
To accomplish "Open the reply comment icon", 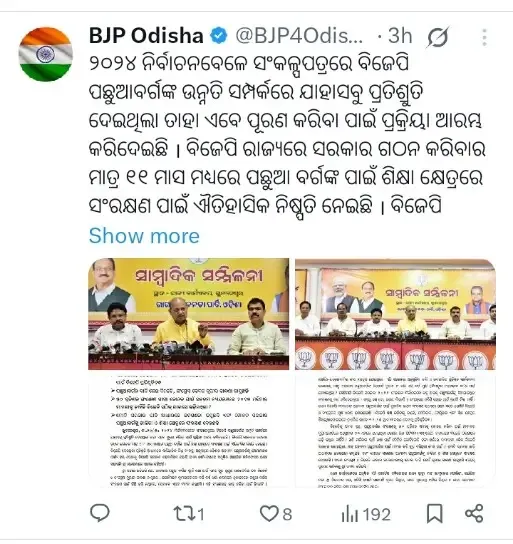I will pos(100,513).
